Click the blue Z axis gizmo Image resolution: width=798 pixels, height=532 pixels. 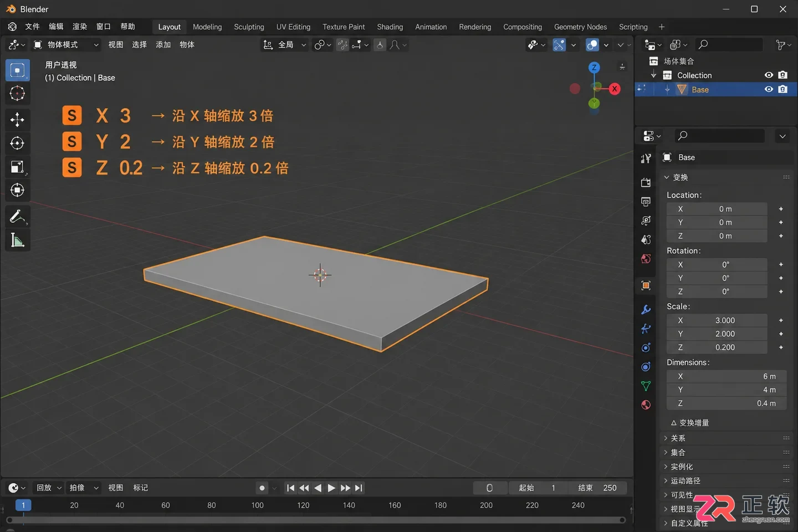[x=594, y=68]
